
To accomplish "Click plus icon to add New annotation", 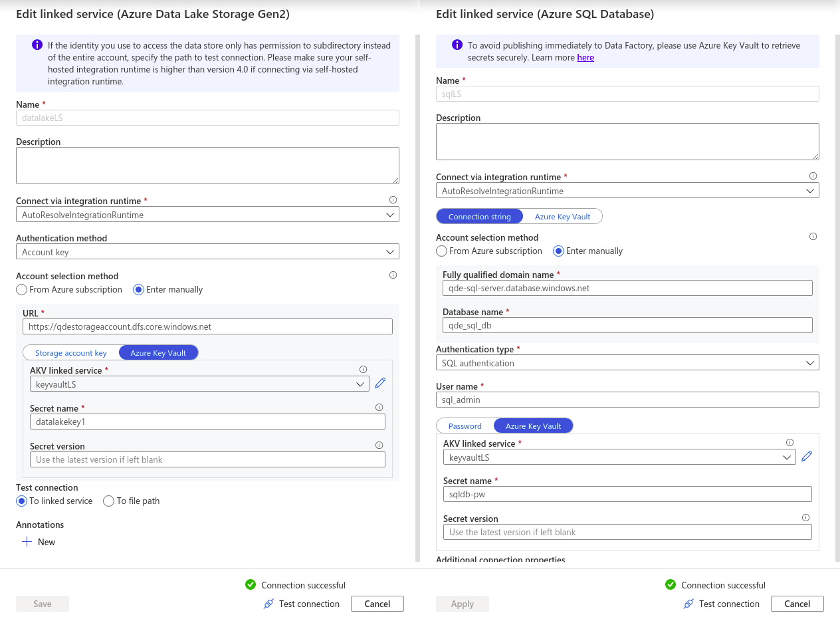I will point(27,542).
